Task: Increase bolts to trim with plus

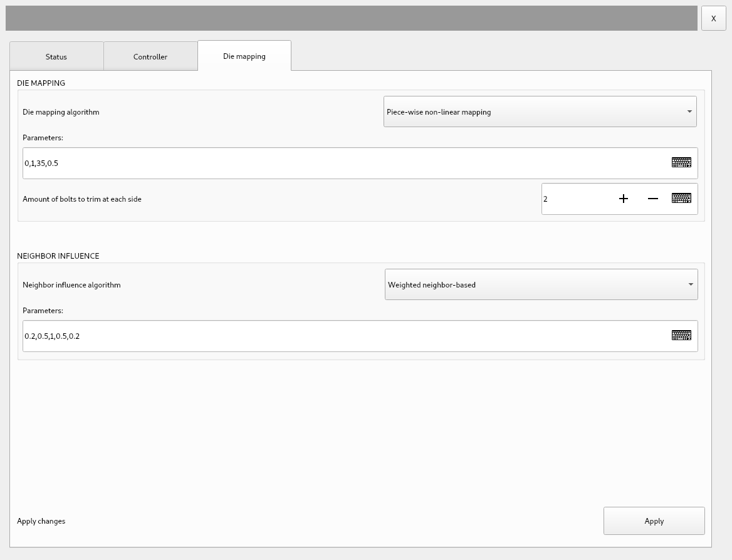Action: [x=623, y=199]
